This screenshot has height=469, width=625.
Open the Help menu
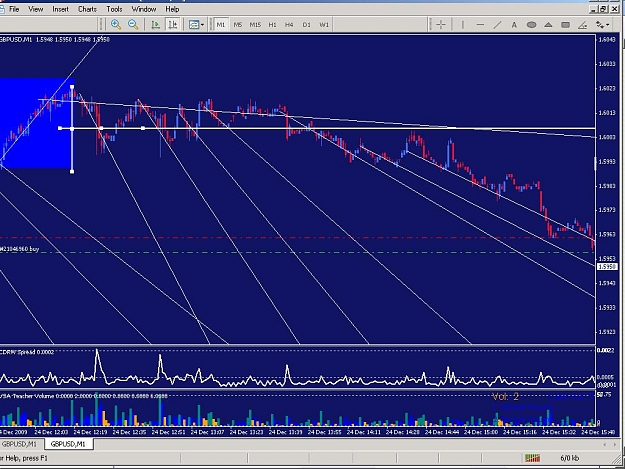point(172,9)
